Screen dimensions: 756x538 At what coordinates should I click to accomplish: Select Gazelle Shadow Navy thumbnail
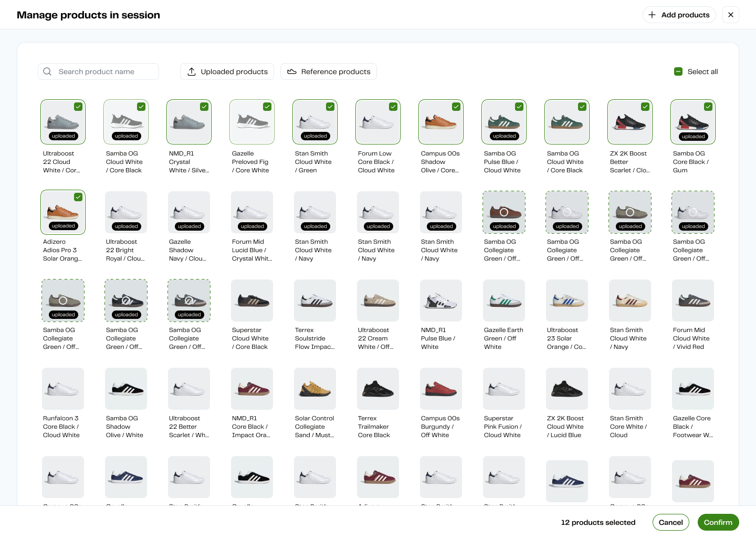(189, 212)
